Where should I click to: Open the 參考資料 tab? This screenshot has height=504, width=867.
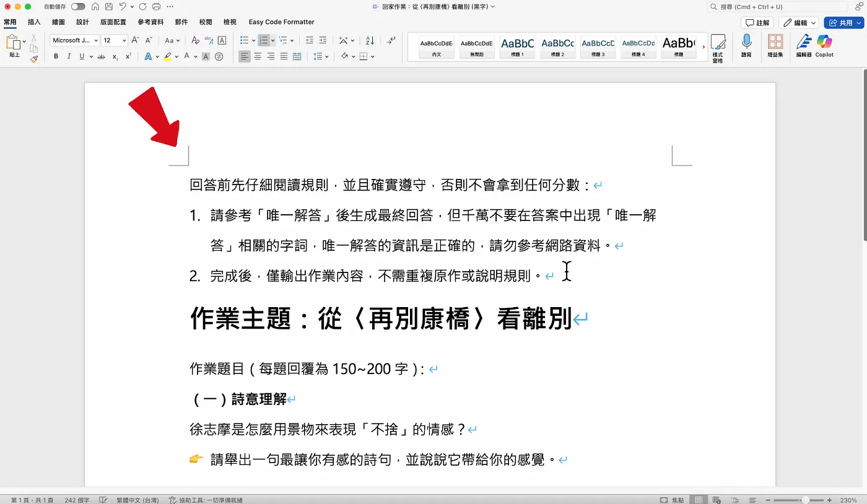(150, 22)
